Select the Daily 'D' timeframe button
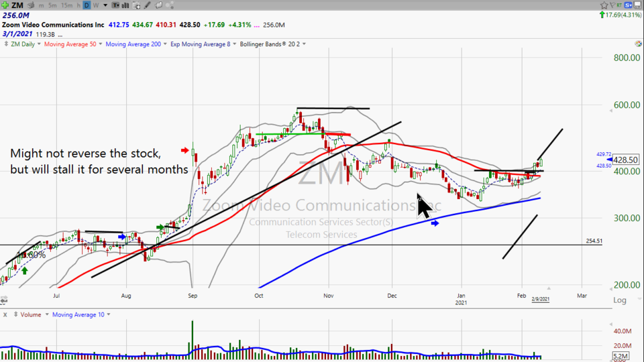This screenshot has height=362, width=644. [x=87, y=5]
